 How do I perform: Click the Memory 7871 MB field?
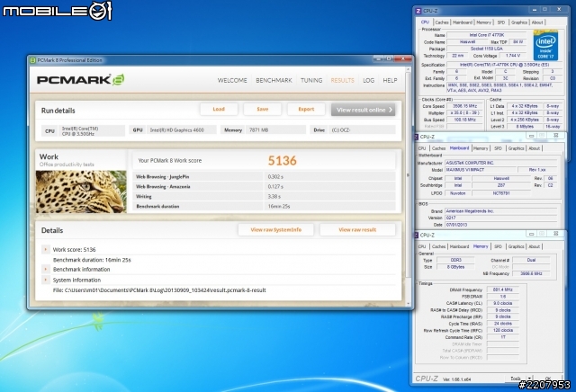point(275,130)
